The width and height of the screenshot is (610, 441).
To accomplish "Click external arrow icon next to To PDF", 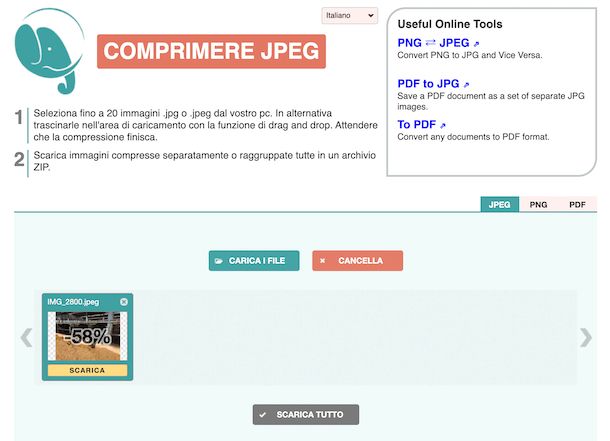I will coord(442,125).
